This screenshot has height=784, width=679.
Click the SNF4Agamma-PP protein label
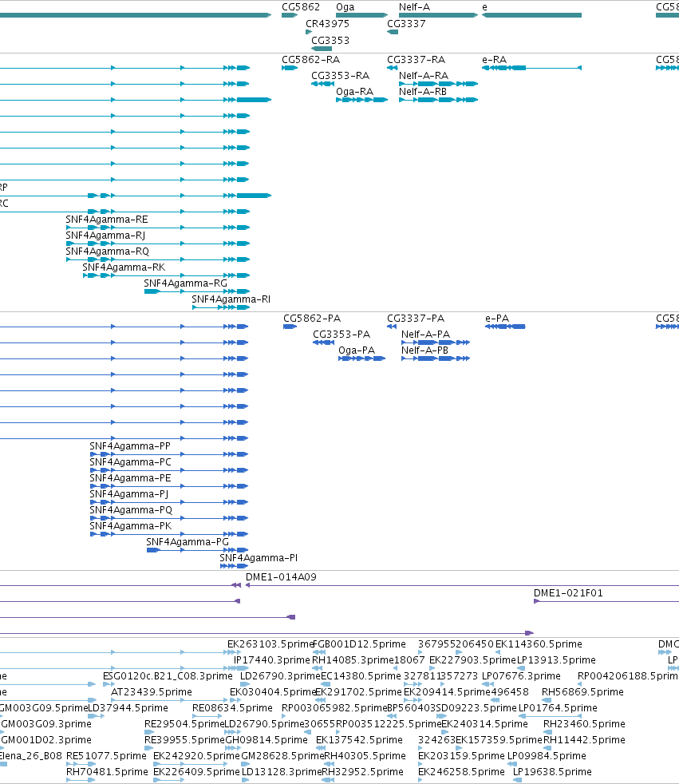click(x=130, y=446)
